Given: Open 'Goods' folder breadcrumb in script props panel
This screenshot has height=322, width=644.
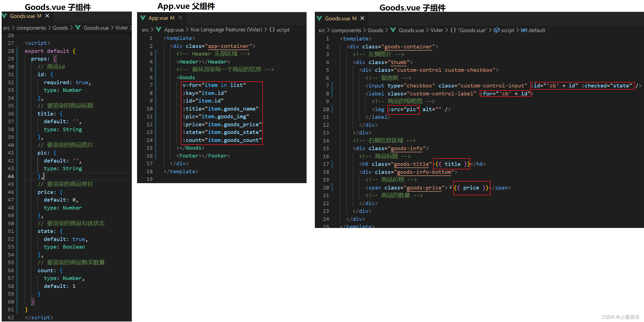Looking at the screenshot, I should pyautogui.click(x=60, y=28).
